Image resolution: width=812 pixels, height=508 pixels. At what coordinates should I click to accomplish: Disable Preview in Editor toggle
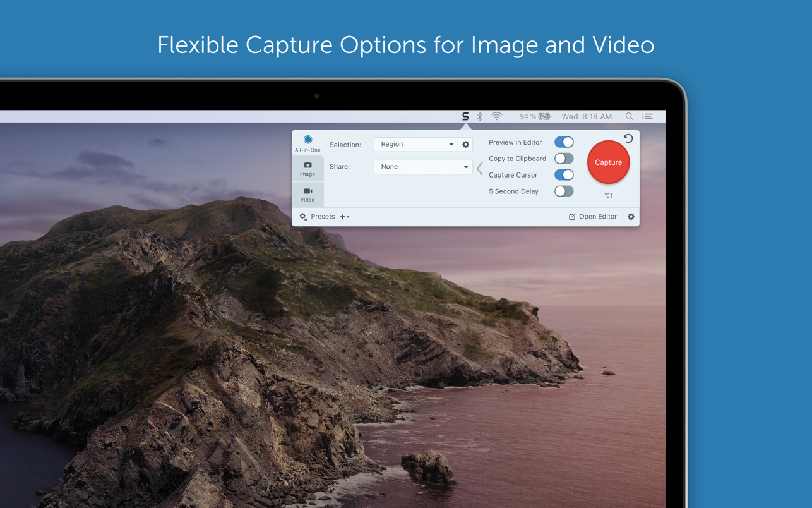coord(563,142)
